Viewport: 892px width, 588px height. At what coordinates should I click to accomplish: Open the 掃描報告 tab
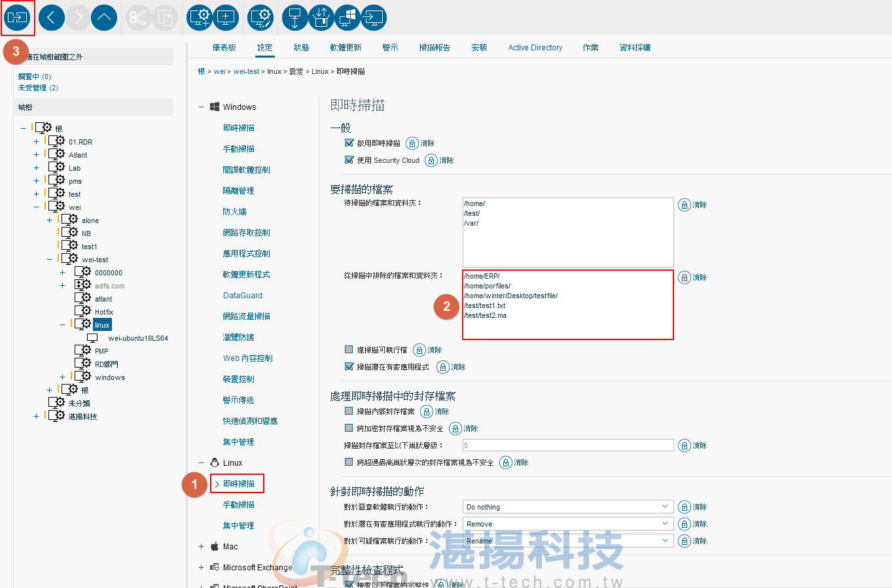pyautogui.click(x=435, y=48)
